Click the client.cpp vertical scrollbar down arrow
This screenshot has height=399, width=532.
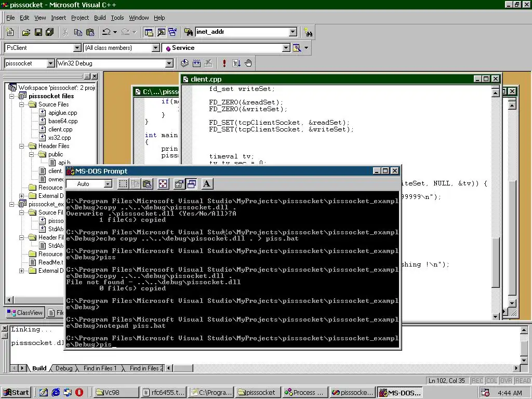pyautogui.click(x=495, y=316)
